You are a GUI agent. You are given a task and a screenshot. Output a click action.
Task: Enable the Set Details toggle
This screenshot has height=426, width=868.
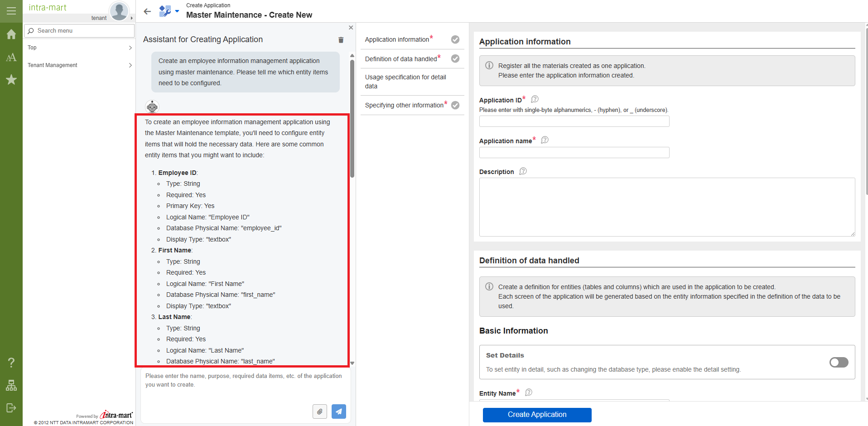(x=839, y=362)
